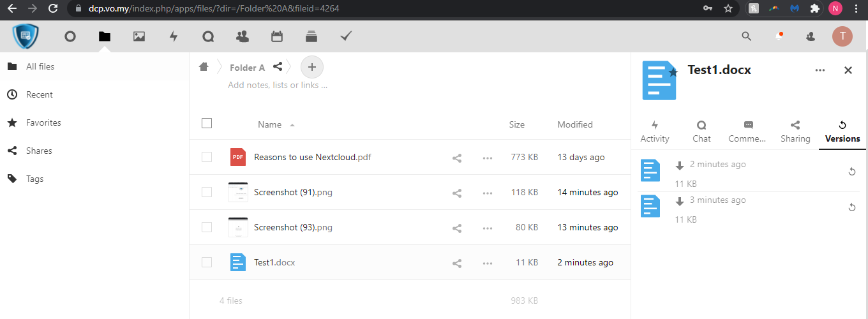868x319 pixels.
Task: Sort files by the Modified column header
Action: click(x=575, y=124)
